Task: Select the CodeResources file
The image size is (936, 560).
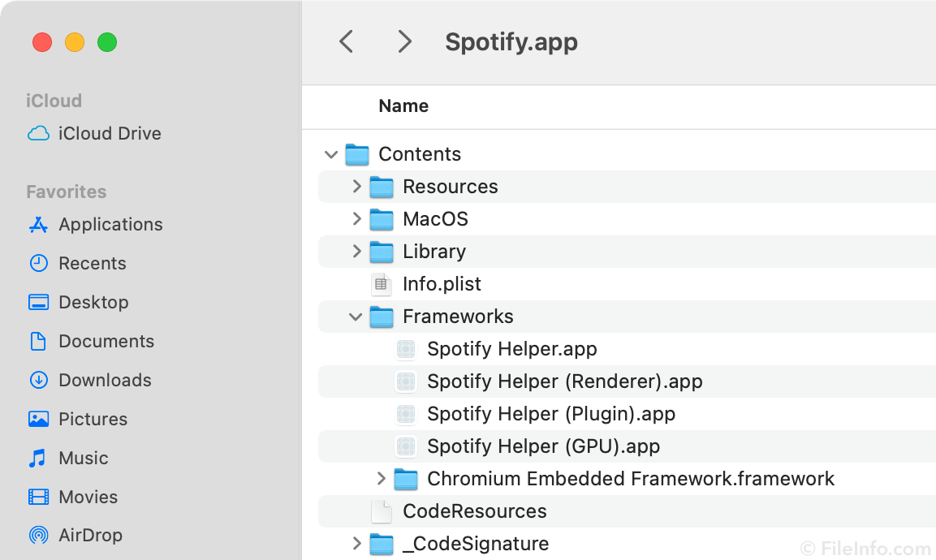Action: (x=474, y=511)
